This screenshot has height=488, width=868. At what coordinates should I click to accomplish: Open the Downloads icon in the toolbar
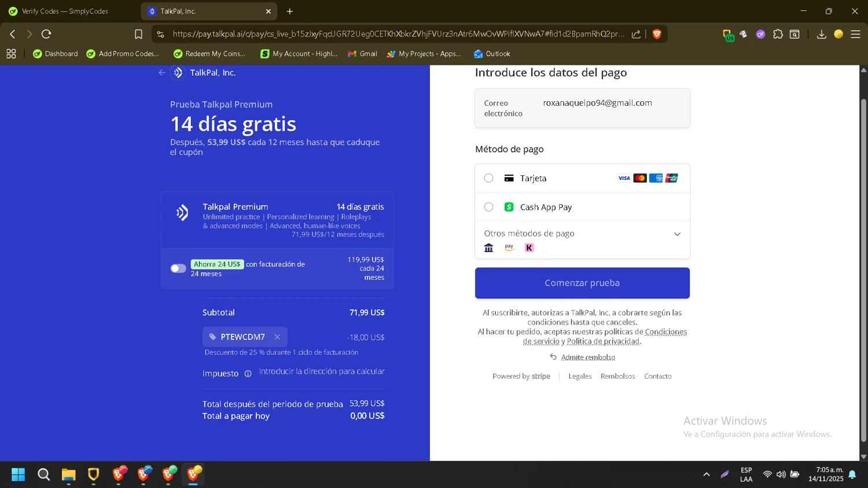tap(821, 34)
